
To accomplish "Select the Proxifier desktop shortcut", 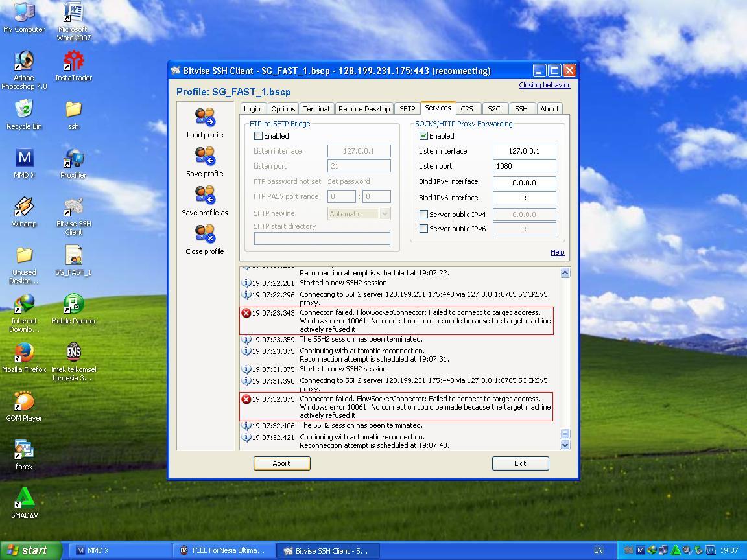I will point(73,163).
